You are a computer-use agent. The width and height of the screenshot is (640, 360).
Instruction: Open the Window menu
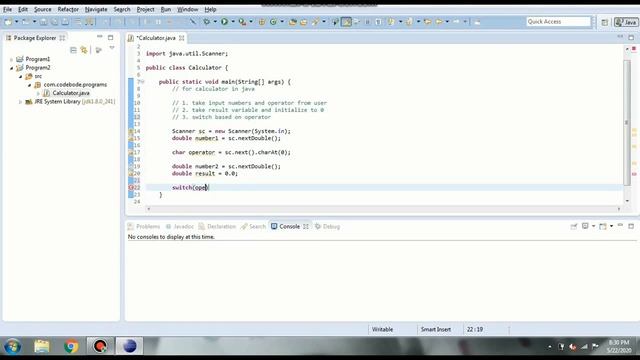187,9
